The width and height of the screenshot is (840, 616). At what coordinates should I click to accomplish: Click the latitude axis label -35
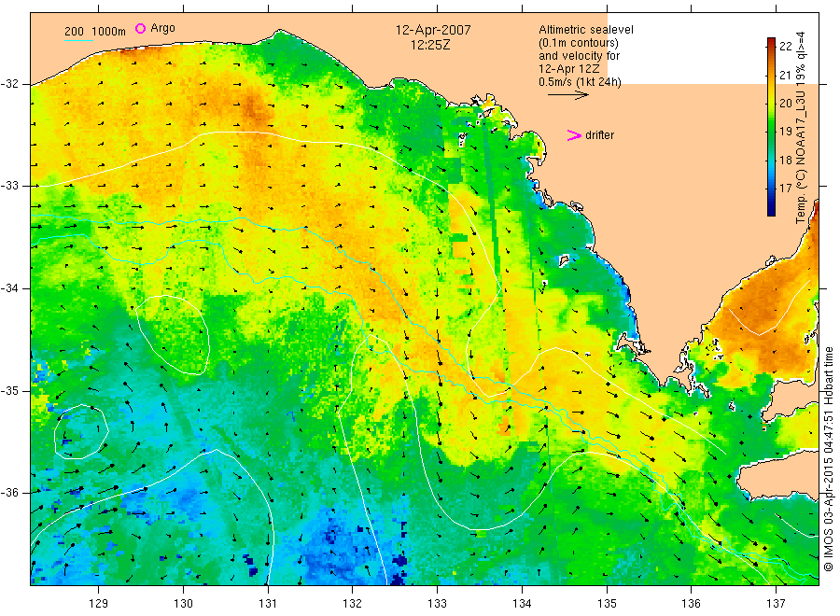click(9, 391)
